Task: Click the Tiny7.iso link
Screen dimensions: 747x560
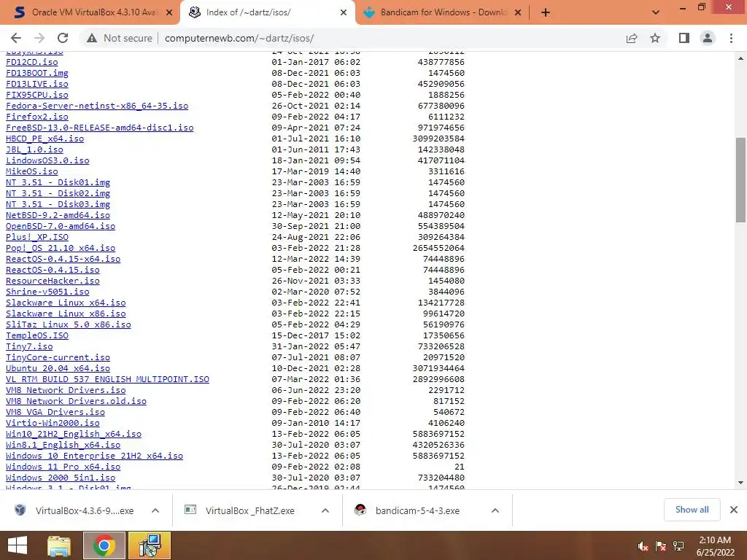Action: (29, 346)
